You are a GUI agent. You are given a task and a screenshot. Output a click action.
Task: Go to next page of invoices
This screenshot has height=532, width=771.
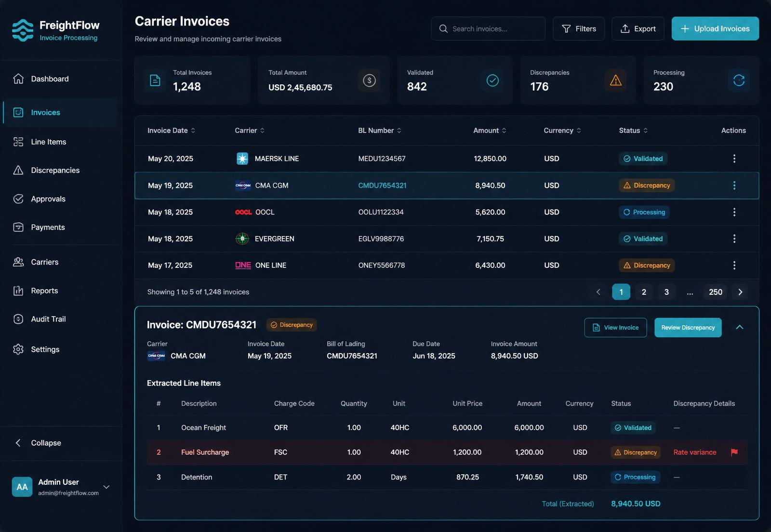tap(740, 292)
